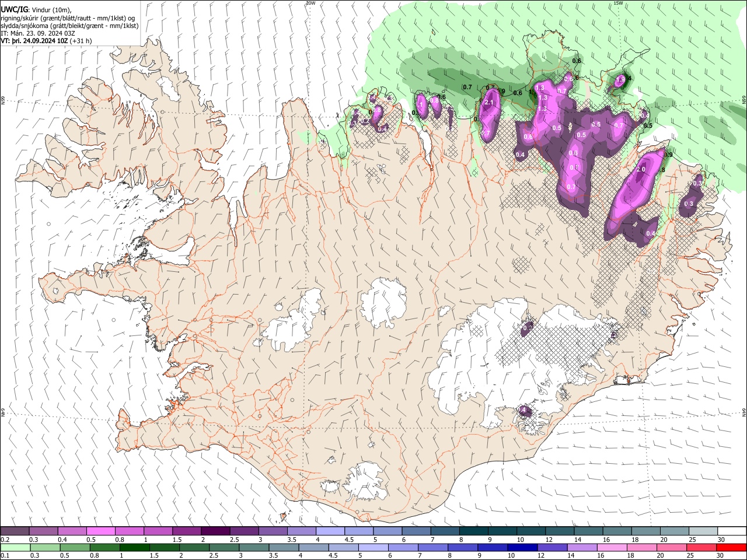Click the darkest purple 2 swatch in the snow scale
This screenshot has width=747, height=560.
pos(215,531)
